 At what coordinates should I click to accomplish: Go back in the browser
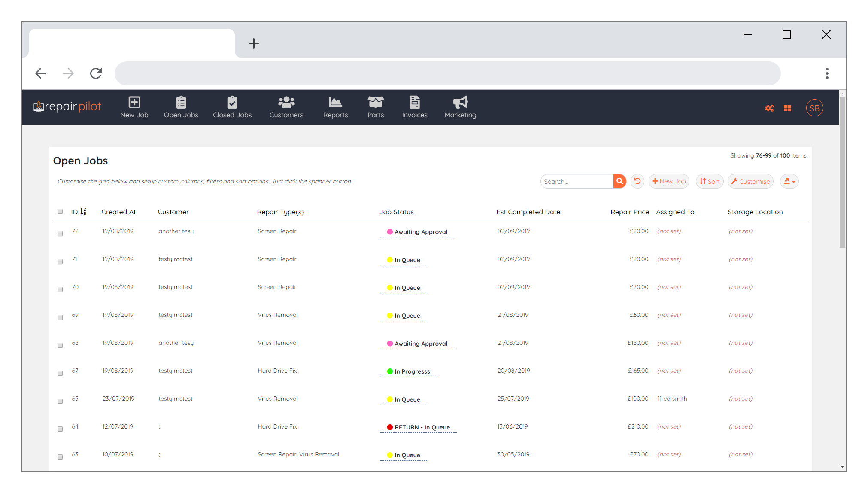[41, 73]
